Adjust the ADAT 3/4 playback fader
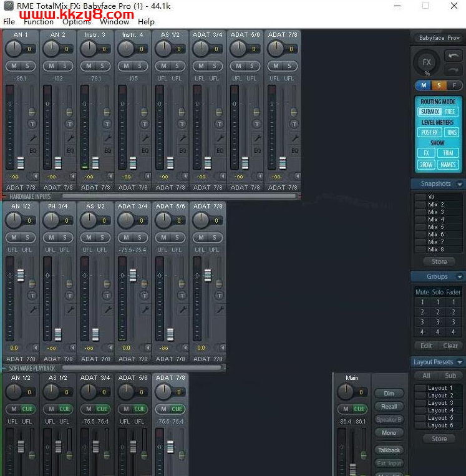Viewport: 466px width, 476px height. pos(133,275)
